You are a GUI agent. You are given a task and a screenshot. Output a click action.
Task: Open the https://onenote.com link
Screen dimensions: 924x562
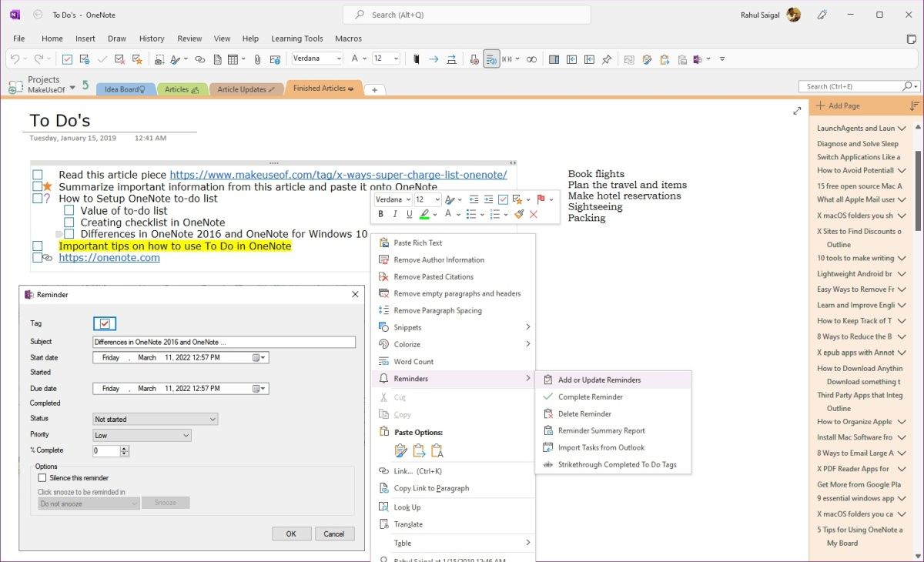pos(109,257)
